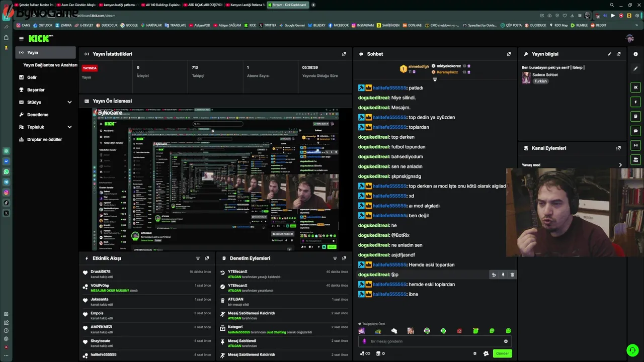
Task: Click the stream preview thumbnail
Action: click(x=215, y=179)
